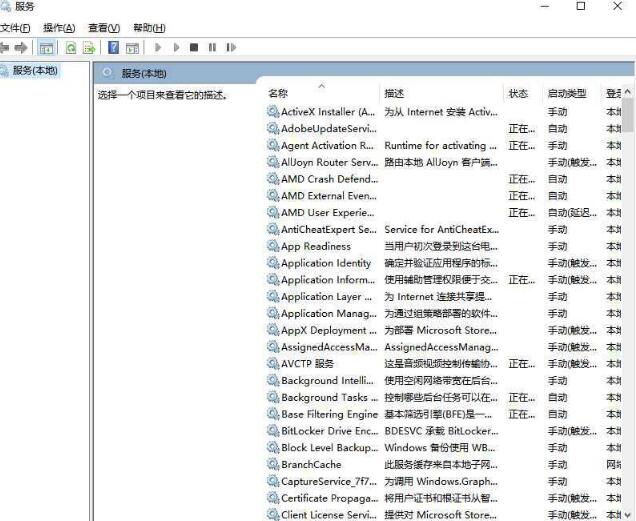636x521 pixels.
Task: Sort by the 名称 column header
Action: (278, 93)
